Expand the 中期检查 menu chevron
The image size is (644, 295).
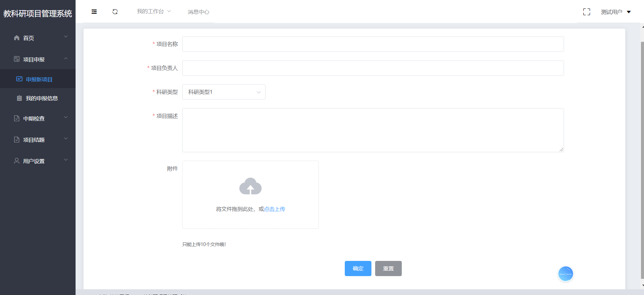66,117
